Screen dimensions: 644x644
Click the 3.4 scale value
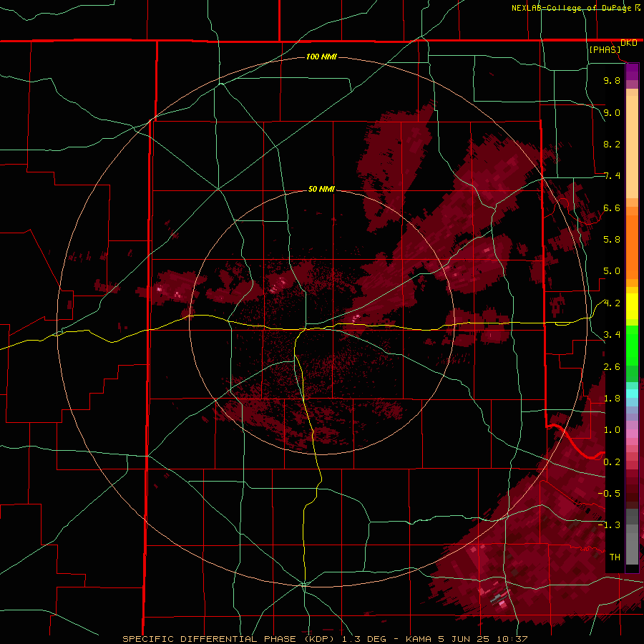[x=612, y=335]
